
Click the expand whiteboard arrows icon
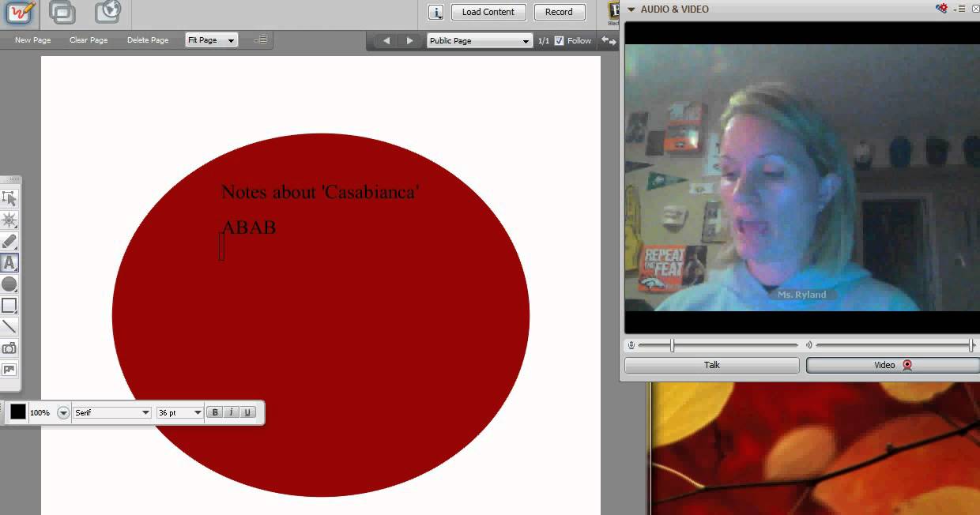pyautogui.click(x=609, y=40)
